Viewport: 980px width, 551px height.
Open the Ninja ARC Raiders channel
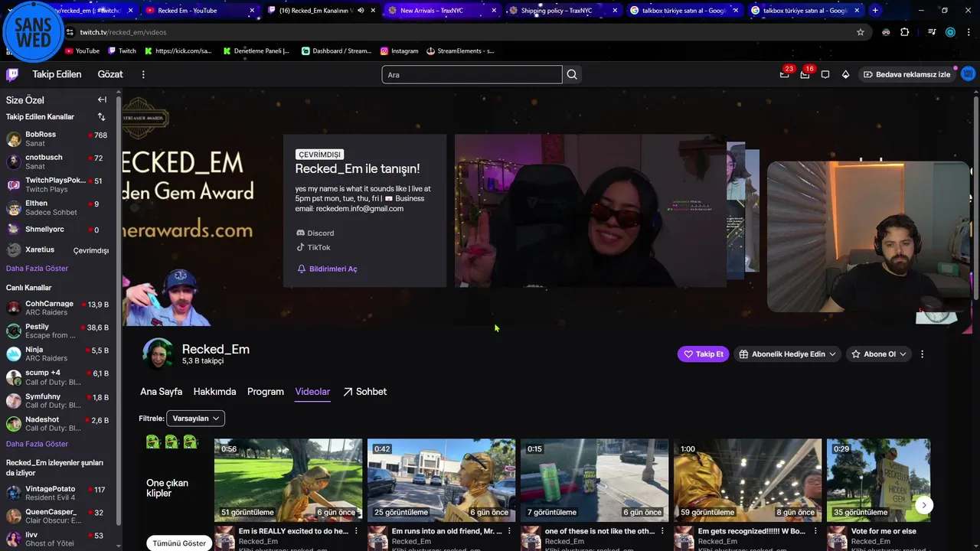click(x=57, y=354)
